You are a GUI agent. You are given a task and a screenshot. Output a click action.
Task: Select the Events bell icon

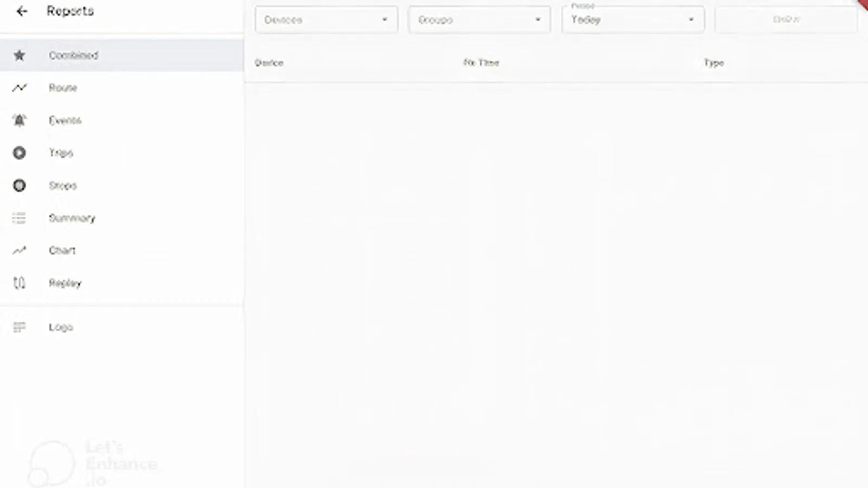(x=20, y=120)
